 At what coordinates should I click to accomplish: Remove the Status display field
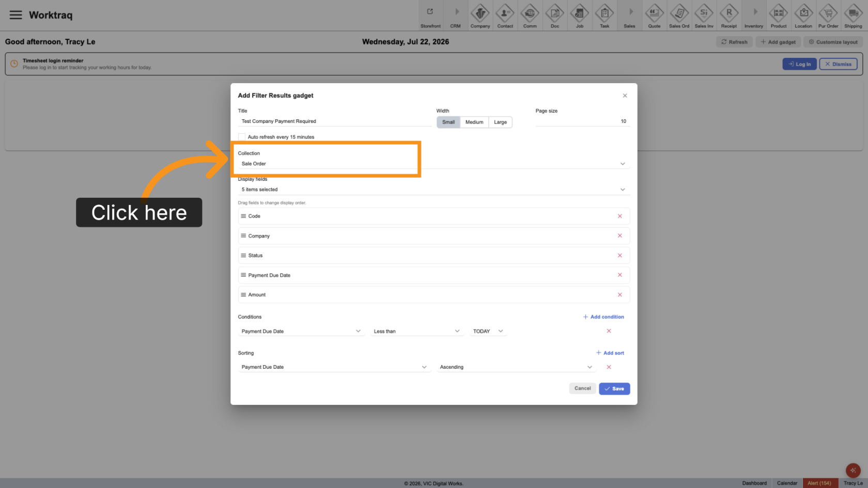tap(619, 256)
